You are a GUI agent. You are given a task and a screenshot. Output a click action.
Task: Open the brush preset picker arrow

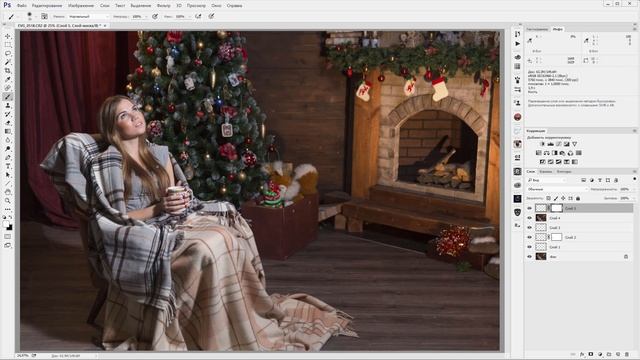pos(36,17)
